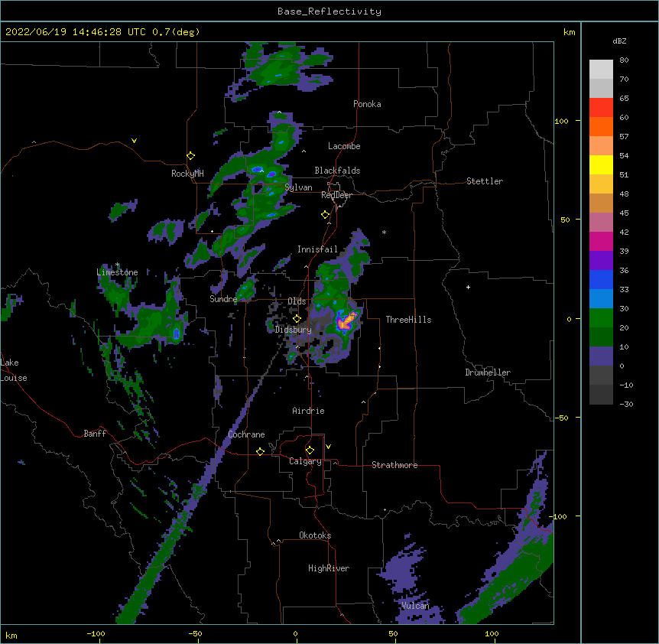Click the yellow V marker north of RockyMH

(134, 141)
